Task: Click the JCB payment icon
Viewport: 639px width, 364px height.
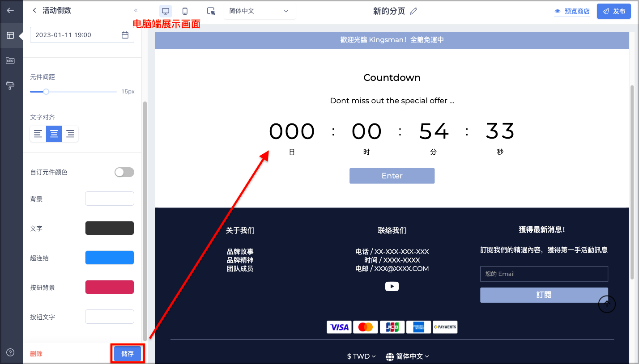Action: point(392,327)
